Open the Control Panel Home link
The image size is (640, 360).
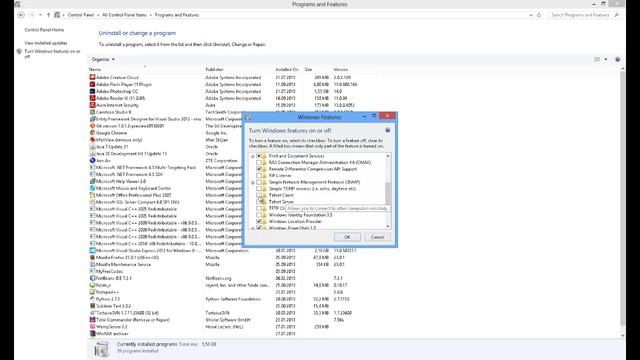tap(44, 30)
